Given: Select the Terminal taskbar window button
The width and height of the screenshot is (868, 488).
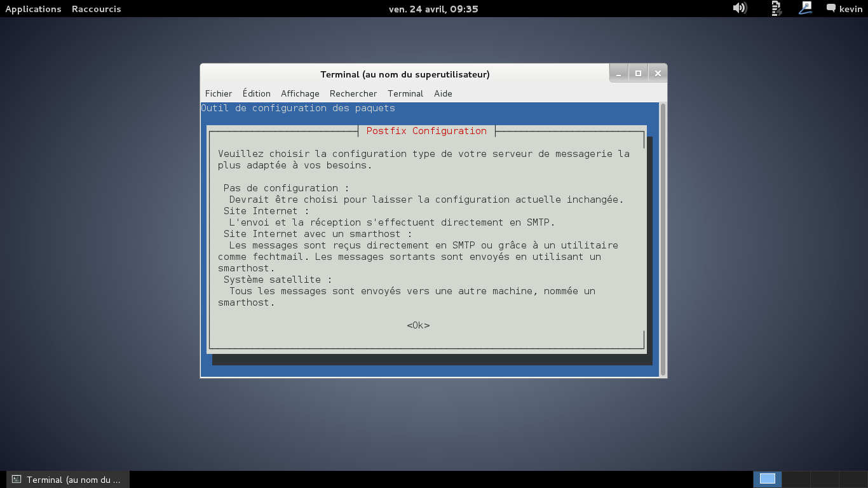Looking at the screenshot, I should click(67, 480).
